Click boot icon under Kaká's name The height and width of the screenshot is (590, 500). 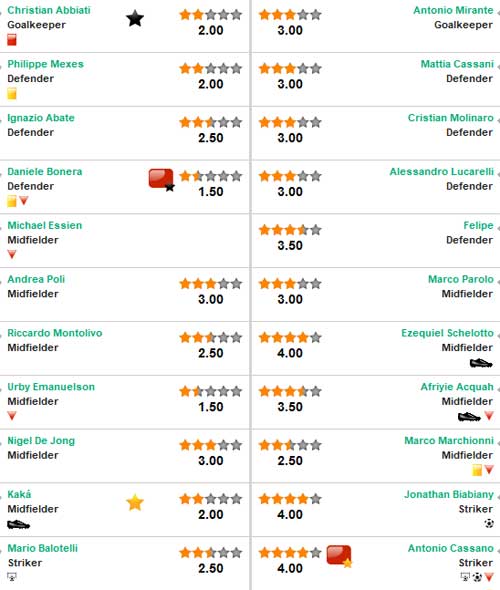[x=18, y=524]
